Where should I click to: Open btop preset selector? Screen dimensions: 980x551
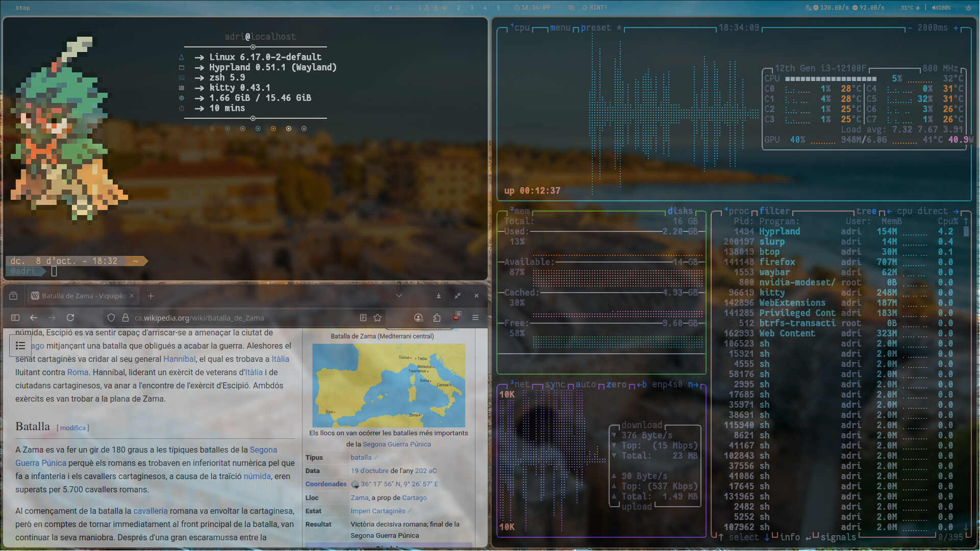[x=595, y=28]
